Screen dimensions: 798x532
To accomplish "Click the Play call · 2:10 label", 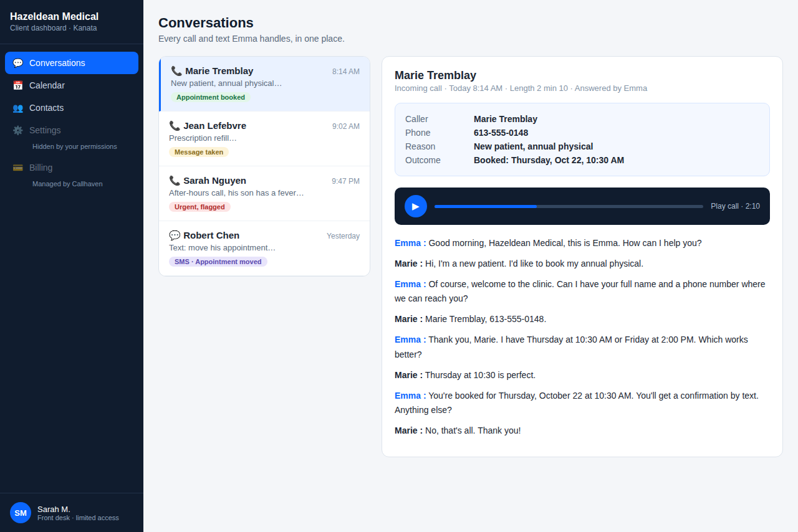I will click(x=735, y=206).
